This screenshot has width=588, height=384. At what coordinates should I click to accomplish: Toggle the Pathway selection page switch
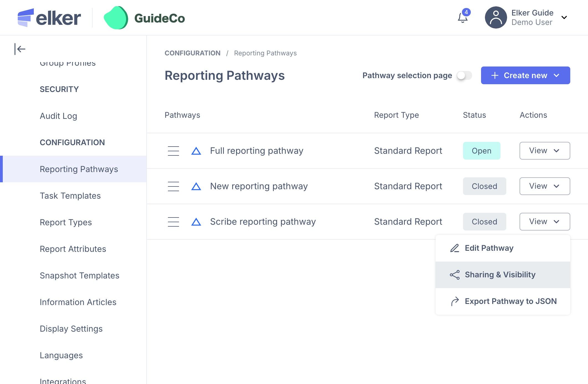pyautogui.click(x=464, y=75)
